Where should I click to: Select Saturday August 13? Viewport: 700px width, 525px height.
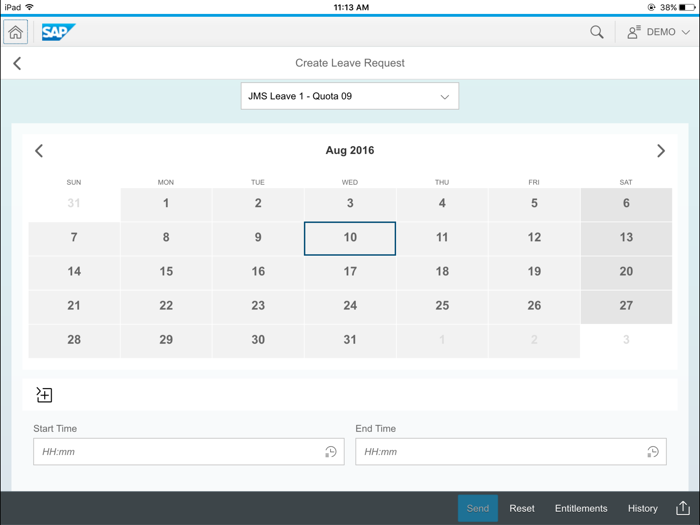click(x=626, y=238)
